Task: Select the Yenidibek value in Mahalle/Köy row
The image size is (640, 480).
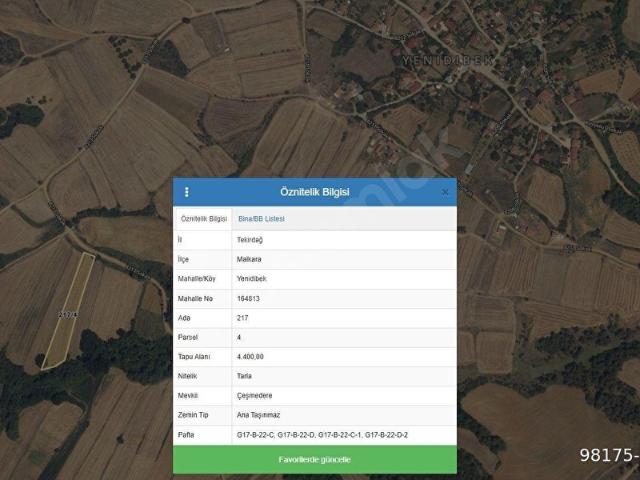Action: 251,279
